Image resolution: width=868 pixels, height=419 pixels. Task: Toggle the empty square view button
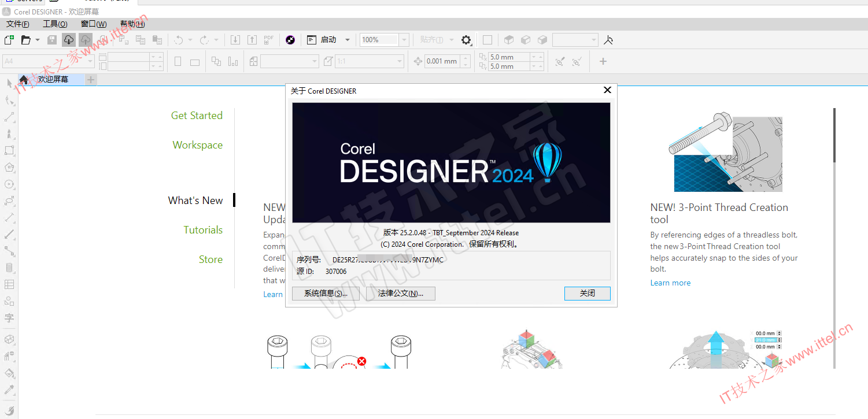487,40
